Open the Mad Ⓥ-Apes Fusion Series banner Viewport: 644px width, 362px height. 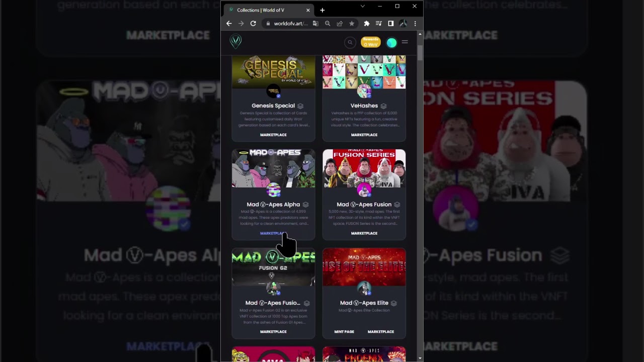pyautogui.click(x=364, y=168)
